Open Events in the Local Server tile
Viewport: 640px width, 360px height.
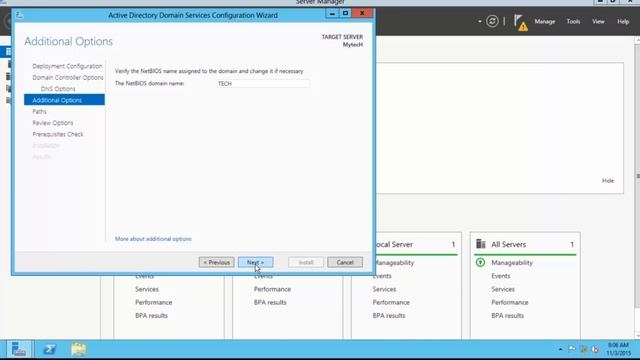pos(382,276)
